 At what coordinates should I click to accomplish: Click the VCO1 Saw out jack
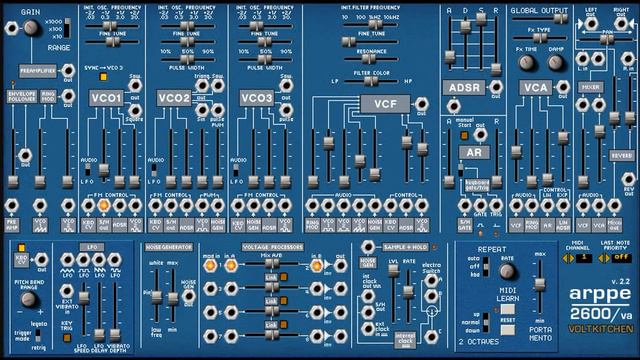(135, 85)
